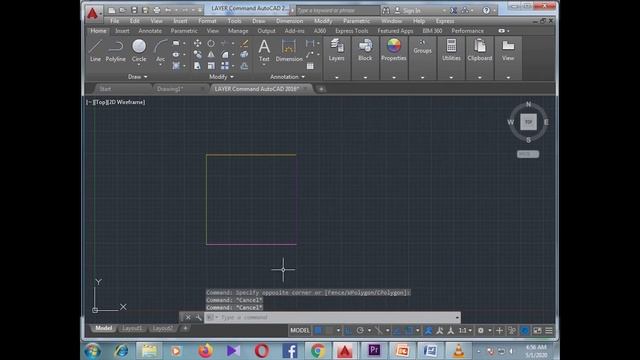The width and height of the screenshot is (640, 360).
Task: Expand the Annotation panel flyout
Action: click(287, 77)
